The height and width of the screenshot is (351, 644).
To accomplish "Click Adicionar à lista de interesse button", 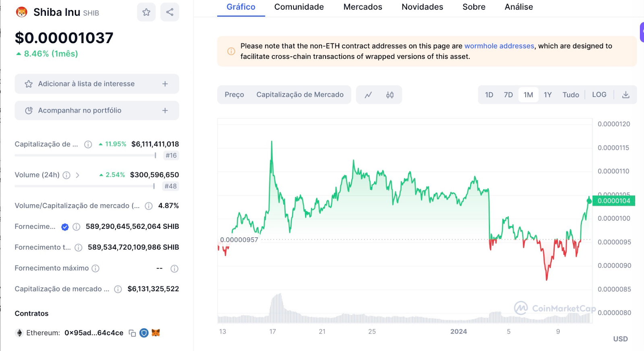I will pyautogui.click(x=97, y=84).
